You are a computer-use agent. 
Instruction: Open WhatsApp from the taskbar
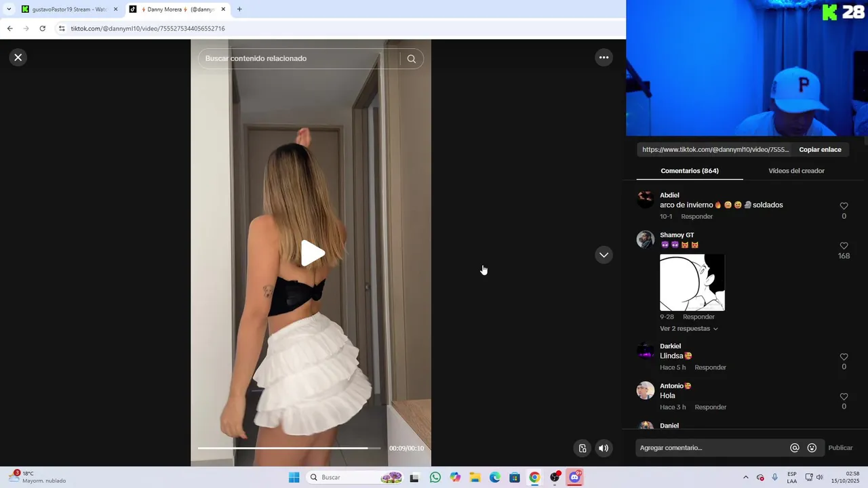[x=435, y=478]
